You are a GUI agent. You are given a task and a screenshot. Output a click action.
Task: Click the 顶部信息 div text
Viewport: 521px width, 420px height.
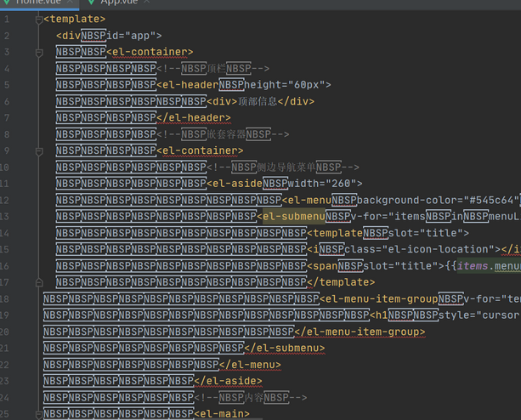point(258,101)
